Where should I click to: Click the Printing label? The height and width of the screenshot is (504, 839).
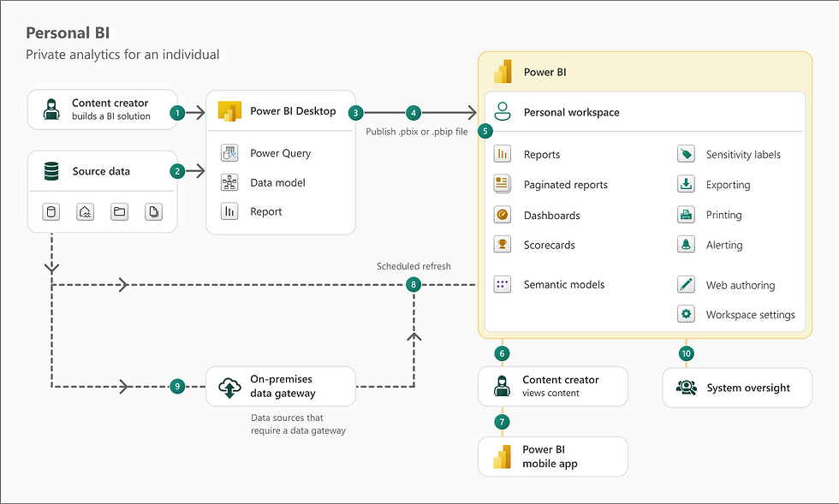click(724, 215)
